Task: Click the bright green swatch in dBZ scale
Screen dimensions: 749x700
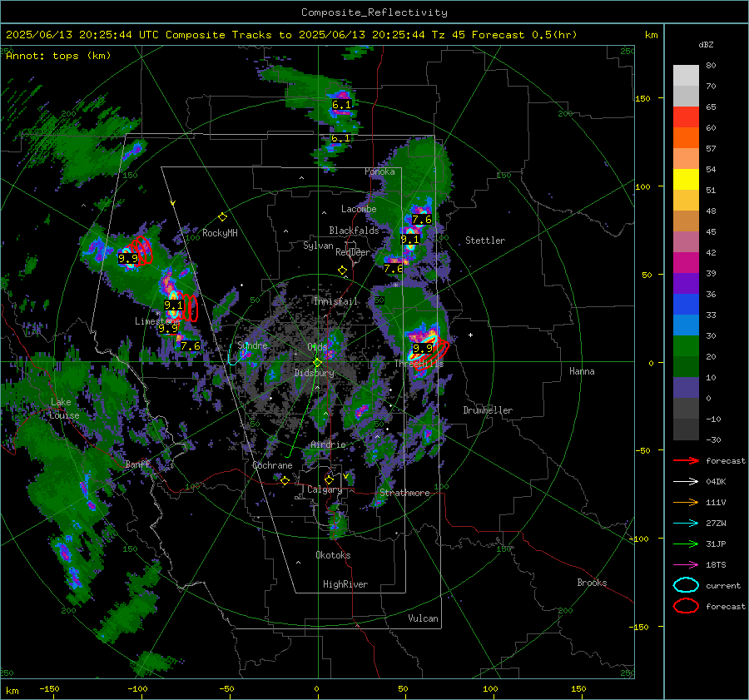Action: pos(686,345)
